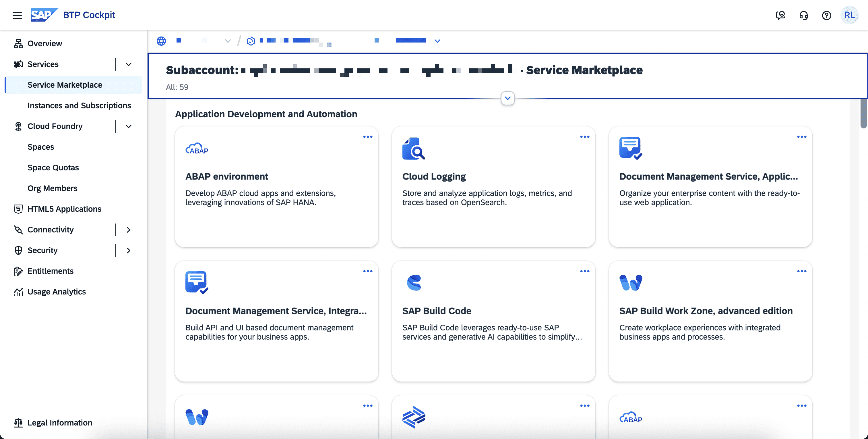Open more options on SAP Build Work Zone card
868x439 pixels.
pos(802,271)
